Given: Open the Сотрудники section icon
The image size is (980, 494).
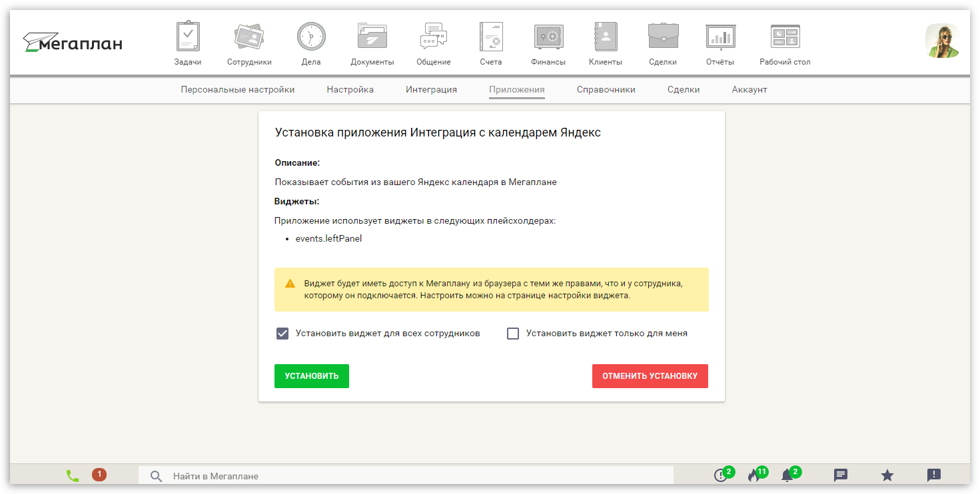Looking at the screenshot, I should click(249, 37).
